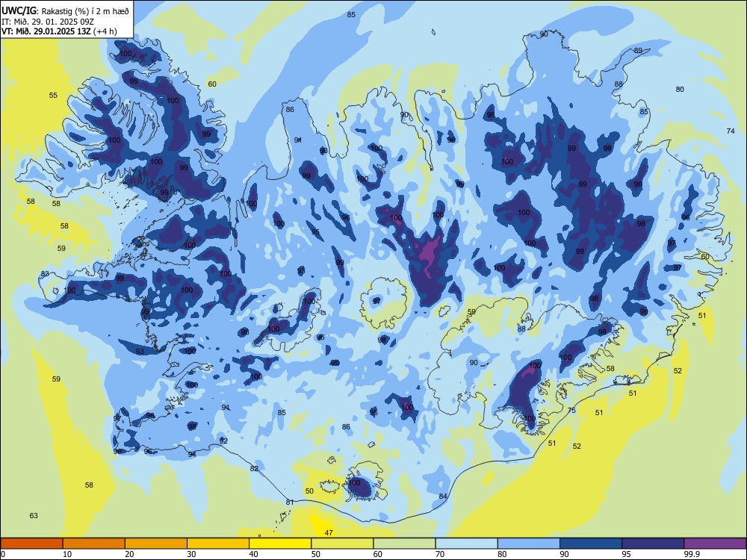Select the 20–30 amber legend swatch
The height and width of the screenshot is (560, 747).
(156, 544)
